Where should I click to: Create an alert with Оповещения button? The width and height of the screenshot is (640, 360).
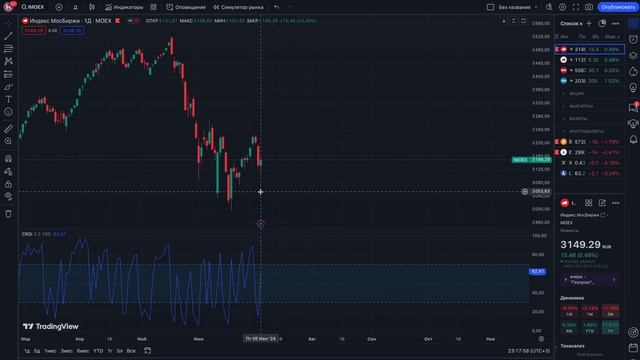click(x=186, y=7)
